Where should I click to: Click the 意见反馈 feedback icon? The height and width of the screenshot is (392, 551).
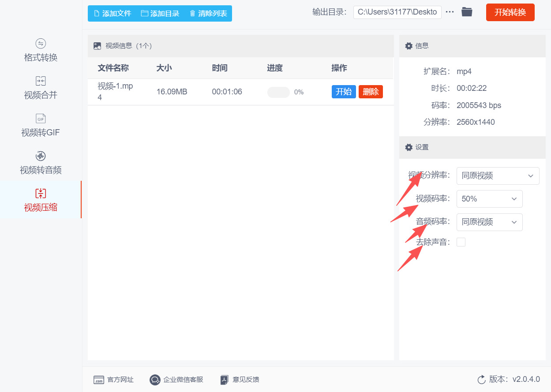click(224, 380)
